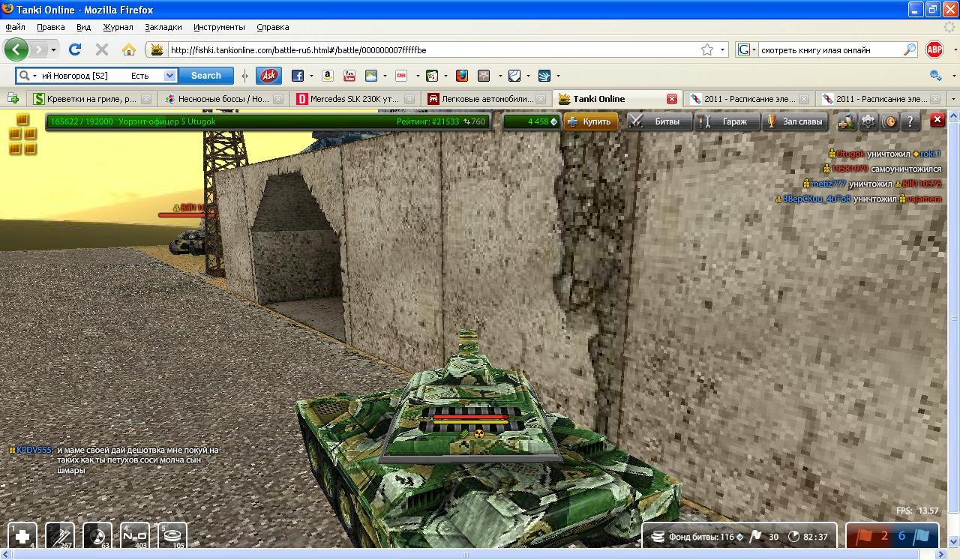
Task: Click the red Ask logo button
Action: tap(268, 76)
